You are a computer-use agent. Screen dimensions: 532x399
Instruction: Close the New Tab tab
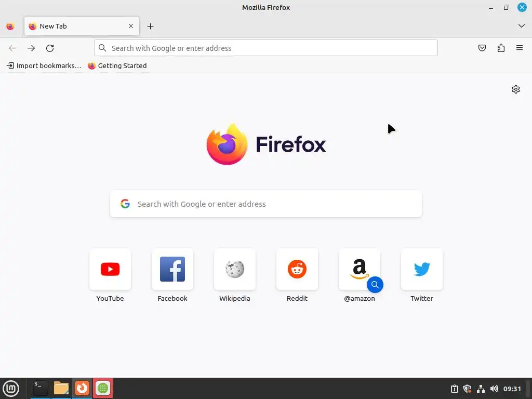coord(130,26)
